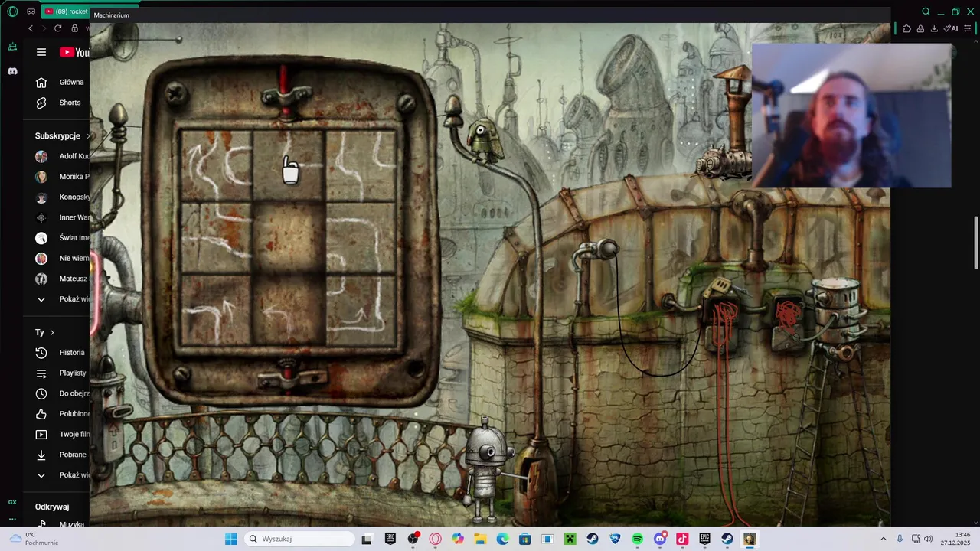Show hidden system tray icons

tap(883, 539)
